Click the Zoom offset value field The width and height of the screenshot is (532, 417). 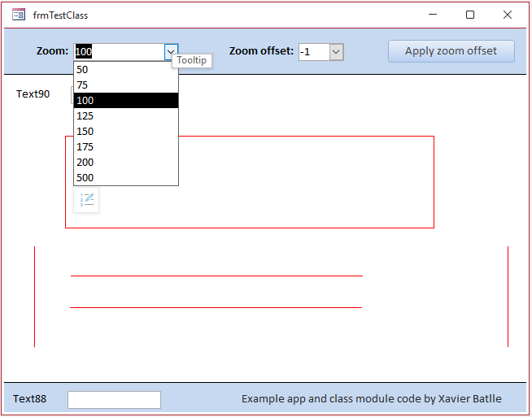314,52
